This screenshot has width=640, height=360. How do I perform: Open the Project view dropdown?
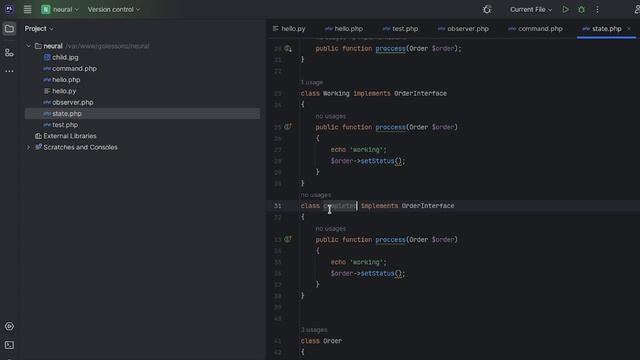[39, 29]
